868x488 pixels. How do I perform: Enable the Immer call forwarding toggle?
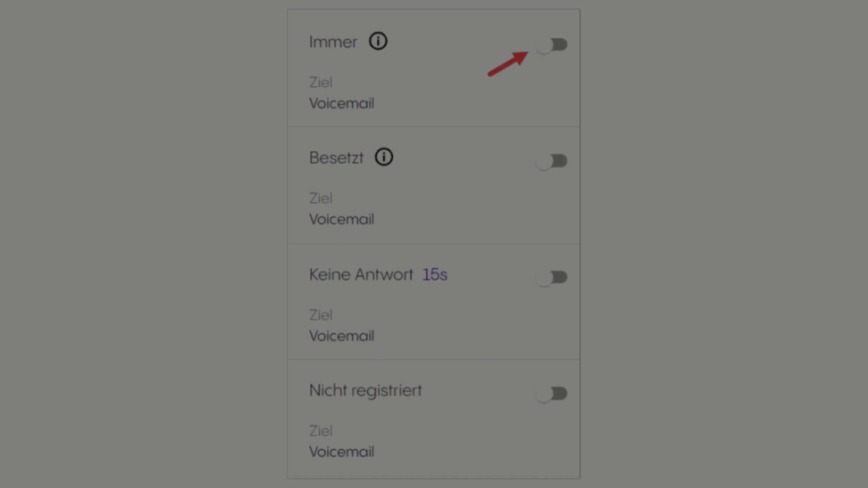(551, 44)
